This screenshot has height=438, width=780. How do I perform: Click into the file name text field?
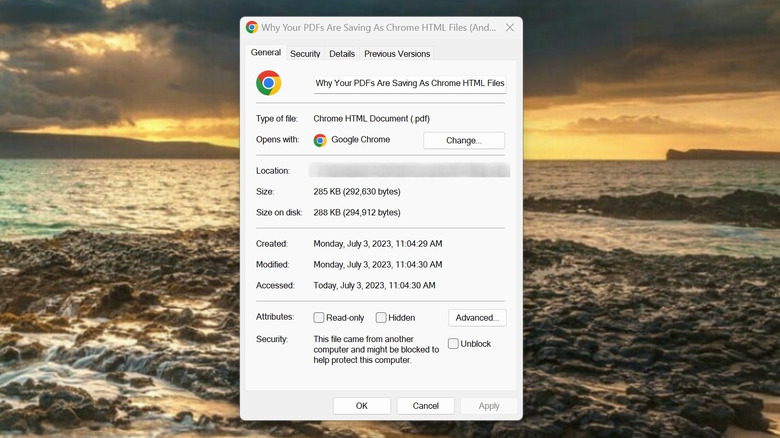pos(409,83)
